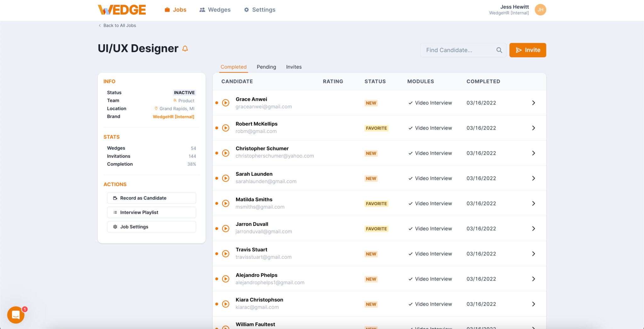
Task: Play Matilda Smiths' video interview
Action: click(x=225, y=203)
